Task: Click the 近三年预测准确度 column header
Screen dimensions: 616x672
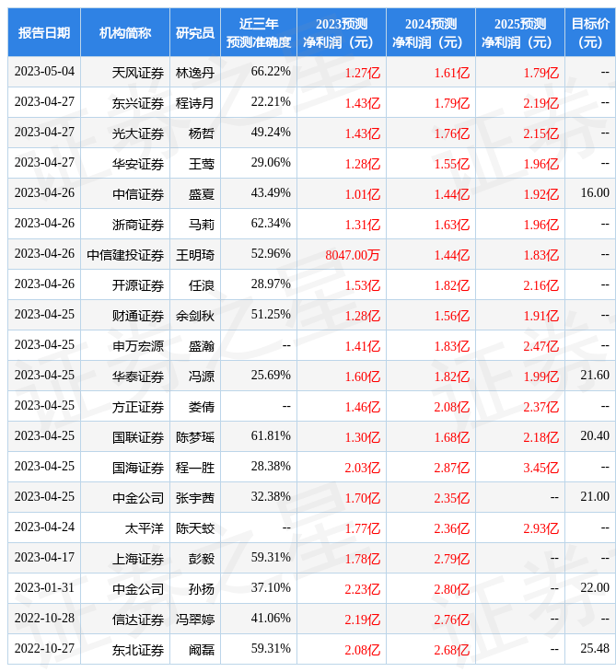Action: [x=259, y=33]
